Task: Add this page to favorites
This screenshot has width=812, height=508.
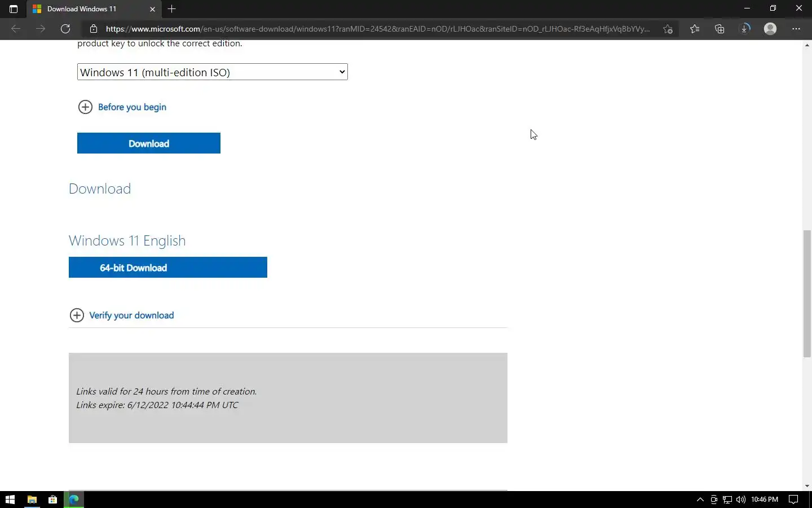Action: pos(668,29)
